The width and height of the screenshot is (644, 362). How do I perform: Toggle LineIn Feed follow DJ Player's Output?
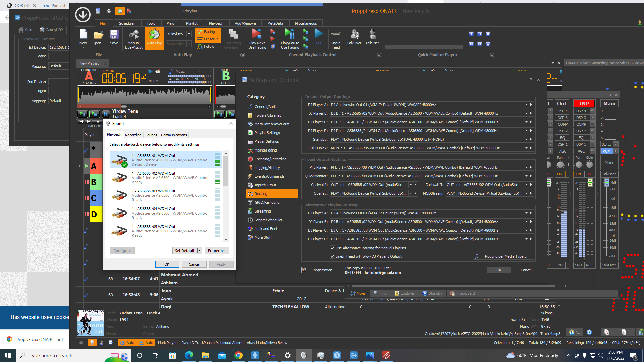pos(333,256)
